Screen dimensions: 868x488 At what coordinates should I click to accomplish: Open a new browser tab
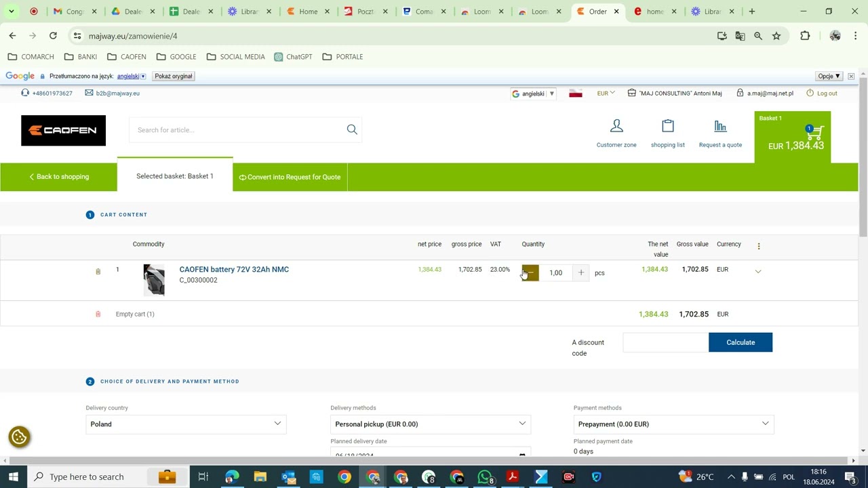751,12
